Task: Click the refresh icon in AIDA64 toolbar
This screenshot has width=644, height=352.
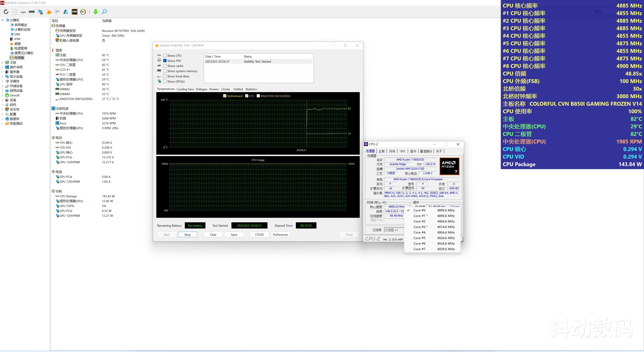Action: point(6,12)
